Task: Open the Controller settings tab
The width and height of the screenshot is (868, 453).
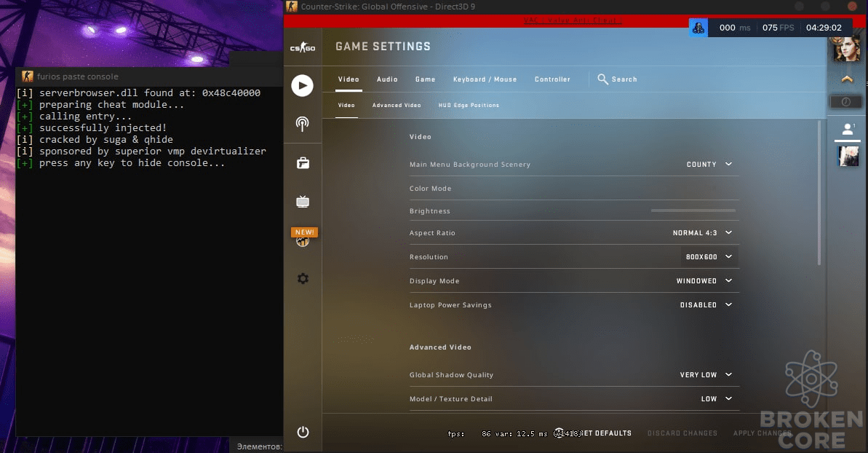Action: point(552,79)
